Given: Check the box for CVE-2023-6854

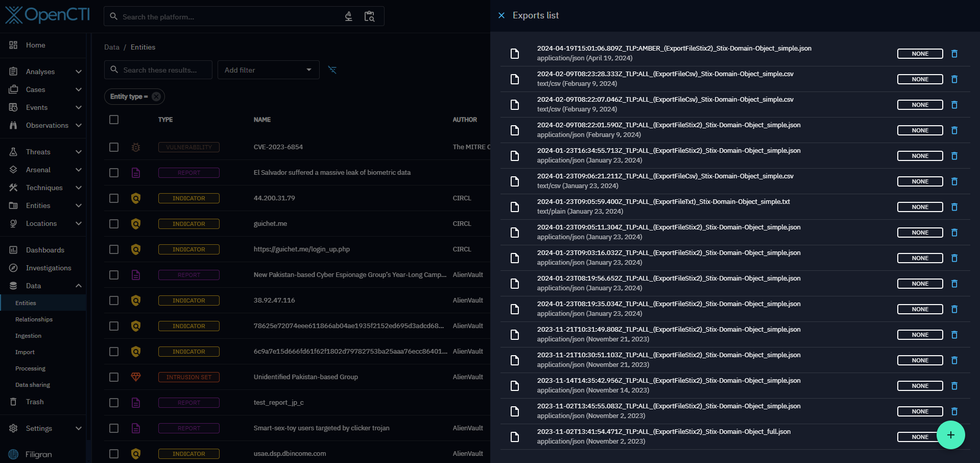Looking at the screenshot, I should point(114,147).
